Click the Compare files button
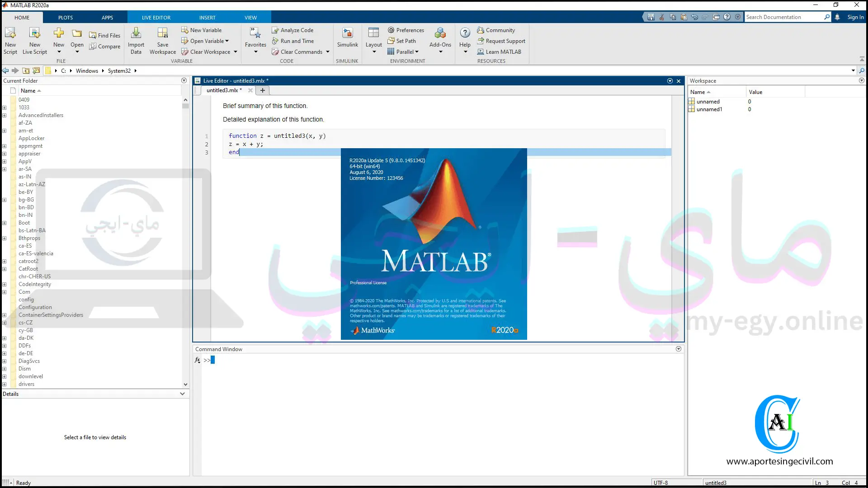The width and height of the screenshot is (868, 488). coord(105,46)
